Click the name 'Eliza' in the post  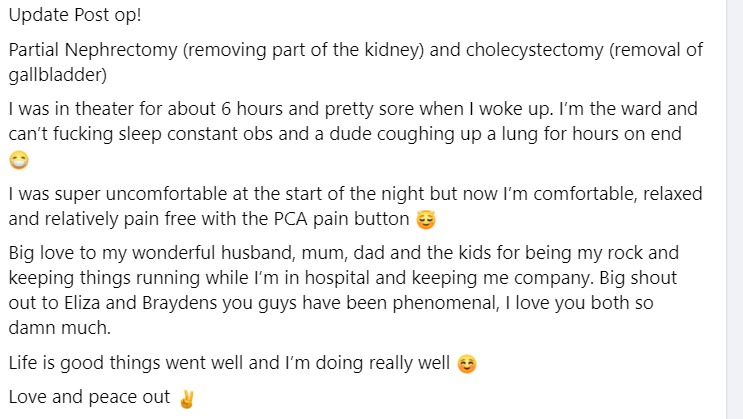[82, 302]
